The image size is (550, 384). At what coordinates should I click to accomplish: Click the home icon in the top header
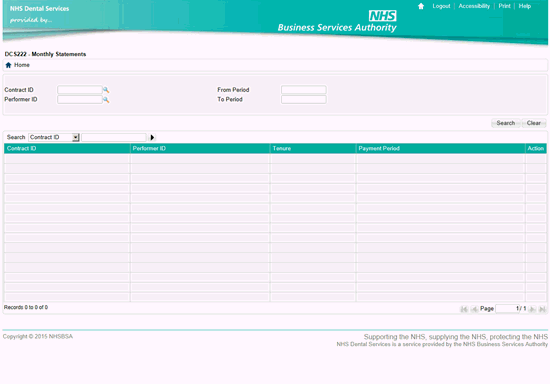421,6
